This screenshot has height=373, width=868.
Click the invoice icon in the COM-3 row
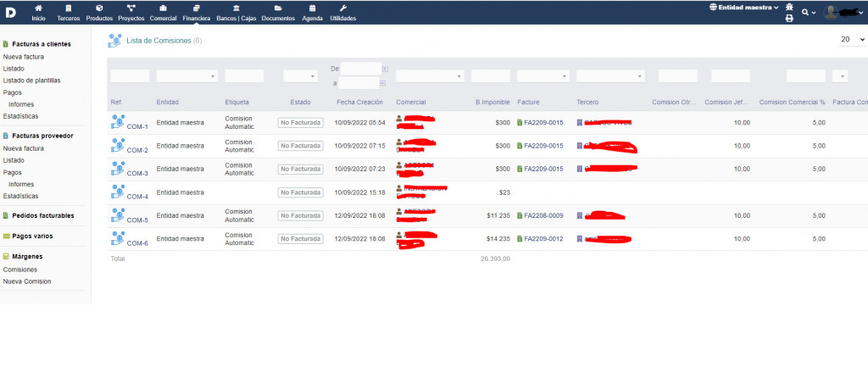[x=520, y=170]
